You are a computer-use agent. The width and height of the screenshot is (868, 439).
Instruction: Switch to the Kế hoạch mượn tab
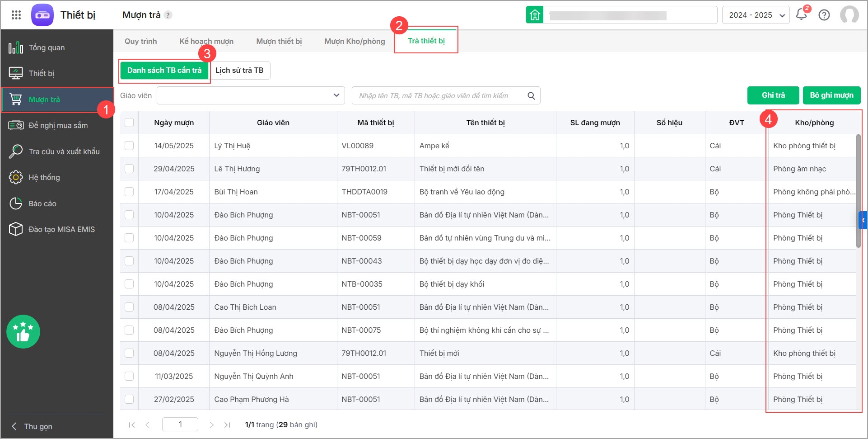coord(206,41)
